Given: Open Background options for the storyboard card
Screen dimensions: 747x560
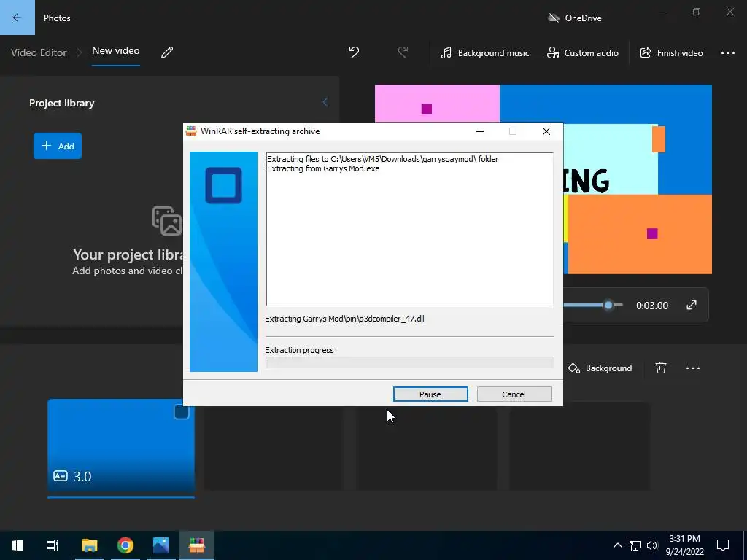Looking at the screenshot, I should pos(600,368).
